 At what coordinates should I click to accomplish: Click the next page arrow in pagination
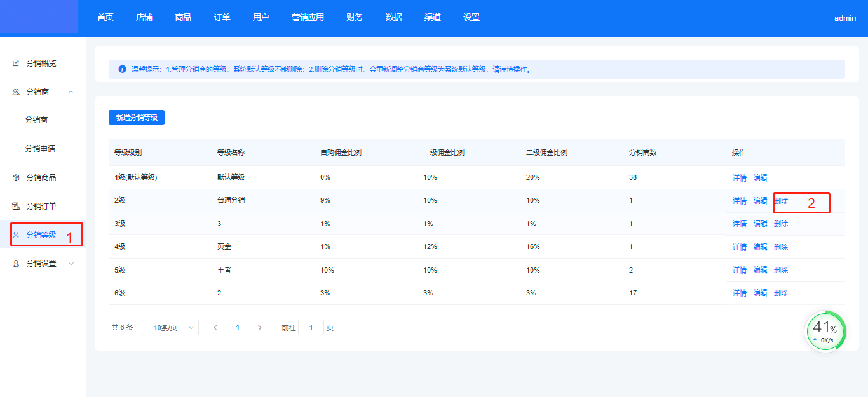[259, 328]
